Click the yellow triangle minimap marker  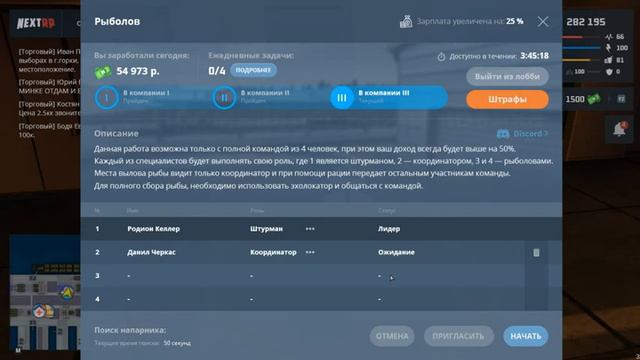pyautogui.click(x=67, y=293)
